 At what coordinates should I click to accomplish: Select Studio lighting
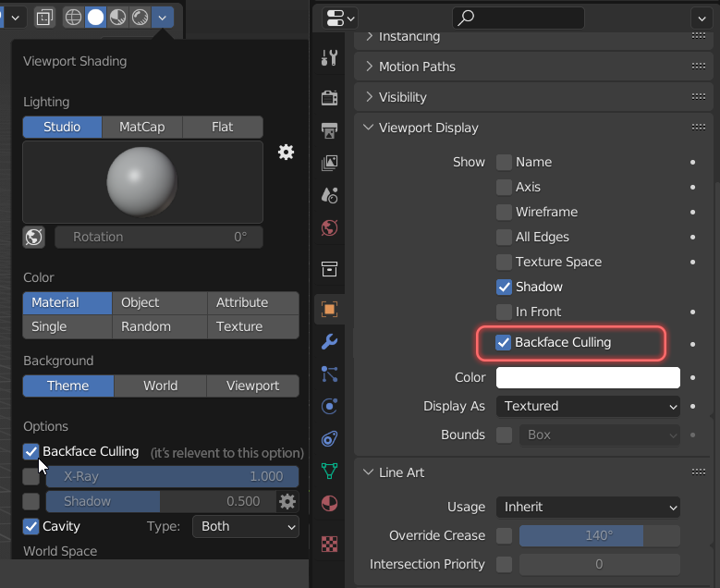click(x=62, y=127)
